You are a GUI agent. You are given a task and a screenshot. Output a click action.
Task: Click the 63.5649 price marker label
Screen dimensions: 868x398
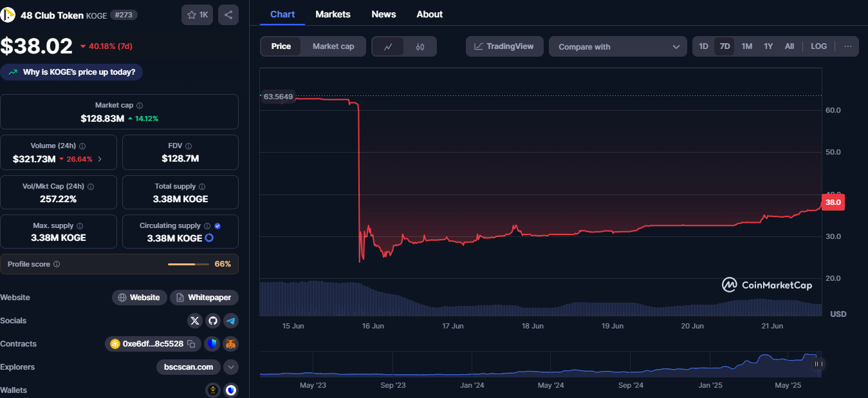(x=278, y=97)
